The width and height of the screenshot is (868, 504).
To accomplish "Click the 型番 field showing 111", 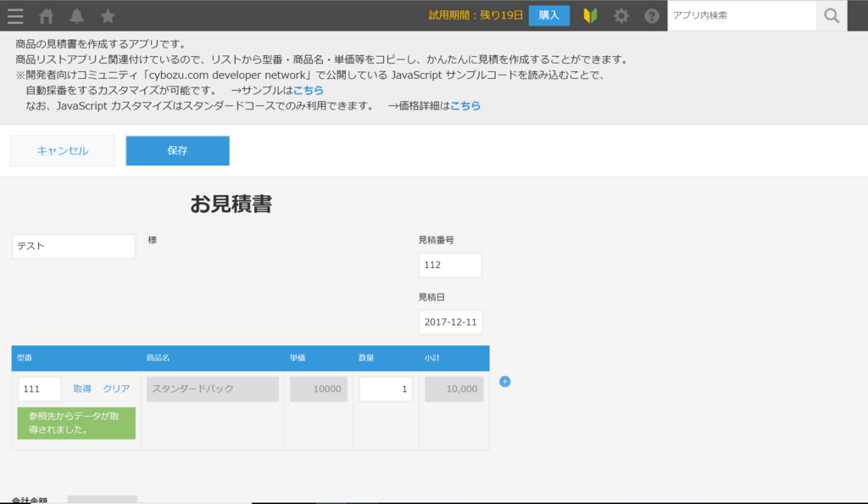I will 39,389.
